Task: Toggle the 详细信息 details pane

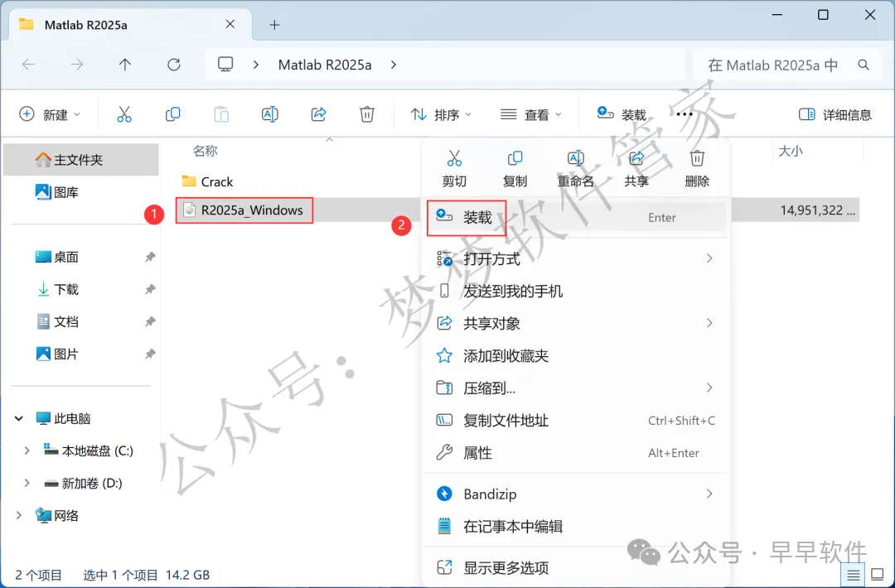Action: (x=835, y=114)
